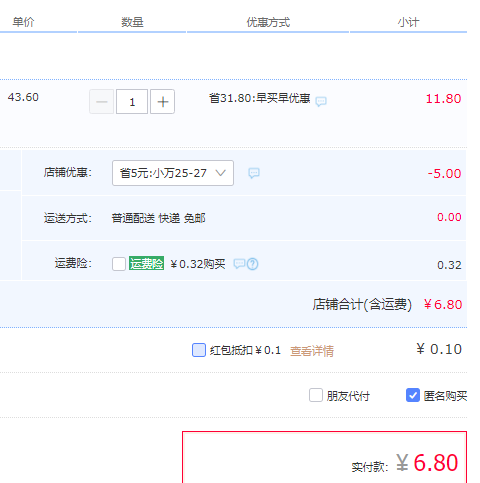The image size is (480, 483).
Task: Tick the 红包抵扣 ¥0.1 checkbox
Action: tap(199, 350)
